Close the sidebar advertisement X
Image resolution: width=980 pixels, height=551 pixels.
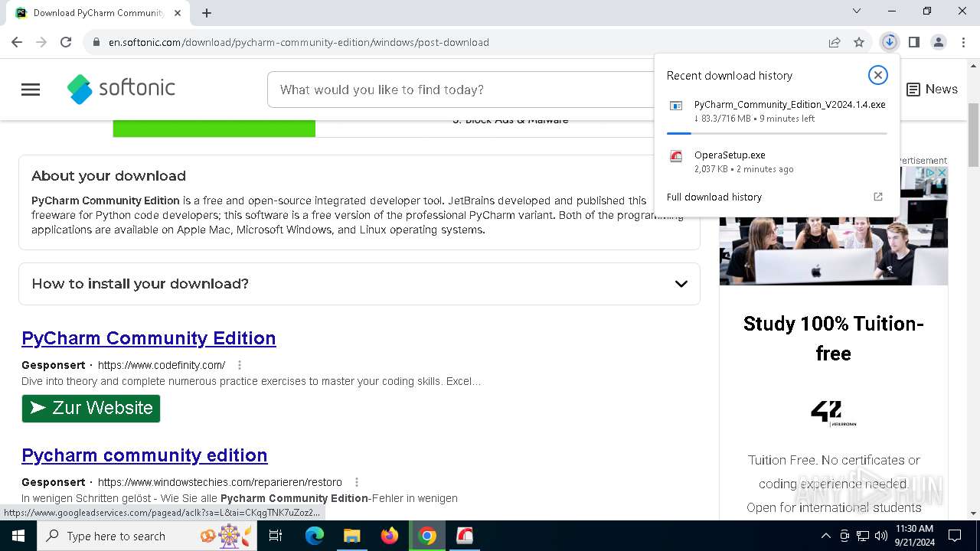pos(942,173)
